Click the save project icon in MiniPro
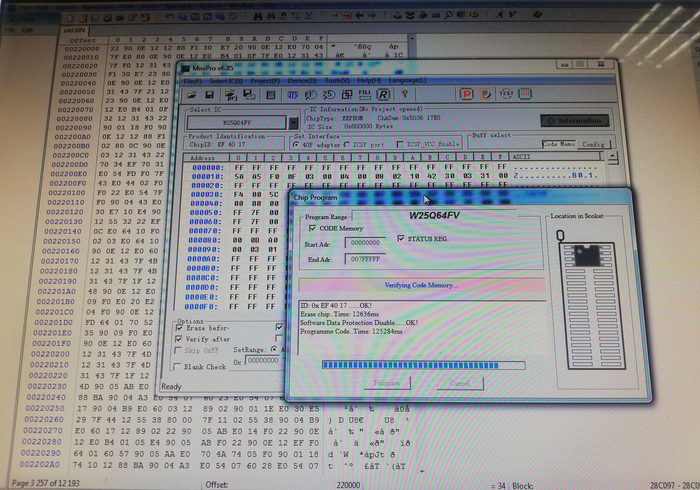Screen dimensions: 700x490 (249, 95)
